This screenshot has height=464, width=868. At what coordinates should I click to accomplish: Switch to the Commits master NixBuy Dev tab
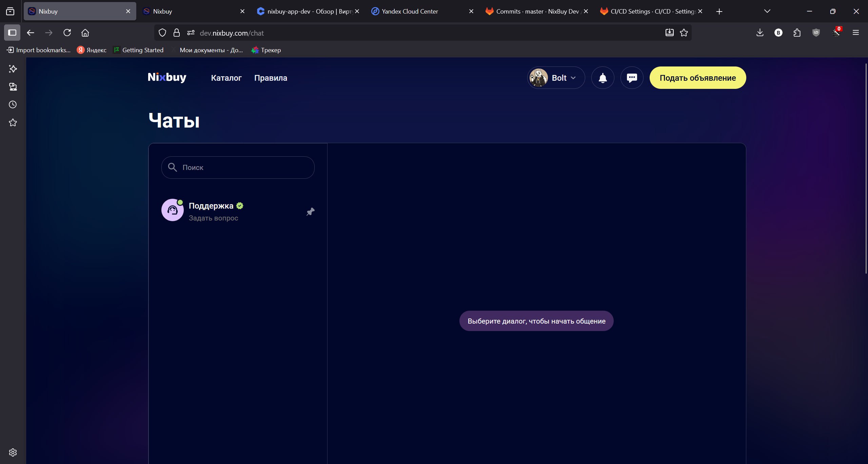[537, 11]
